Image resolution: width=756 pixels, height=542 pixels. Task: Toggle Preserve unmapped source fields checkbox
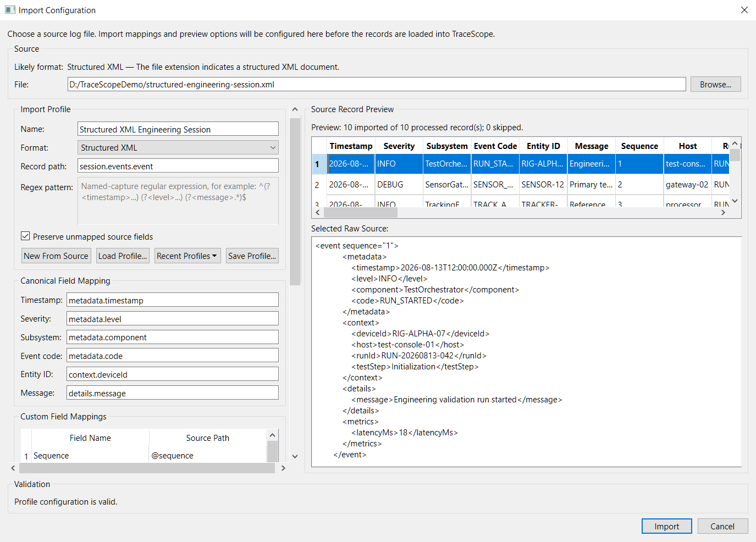[25, 236]
